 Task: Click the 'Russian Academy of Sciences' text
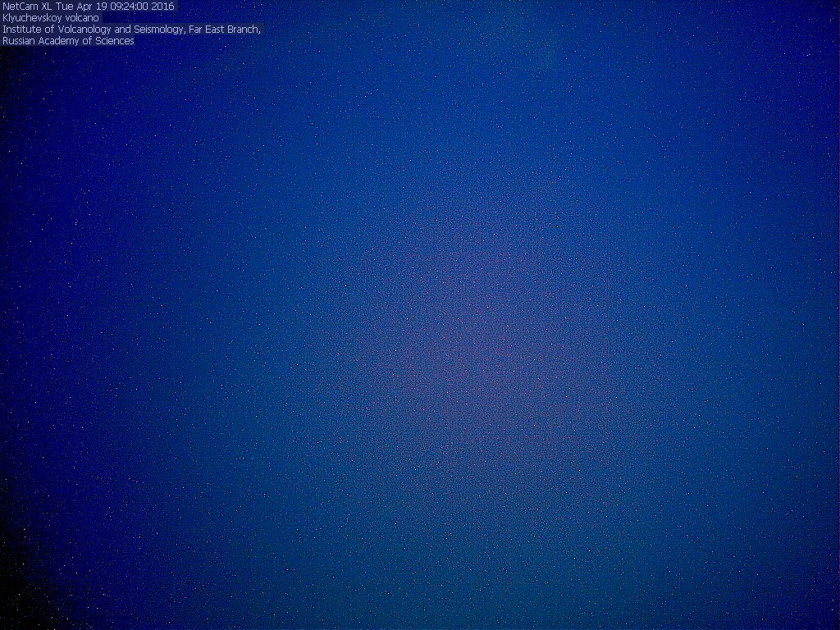[68, 41]
